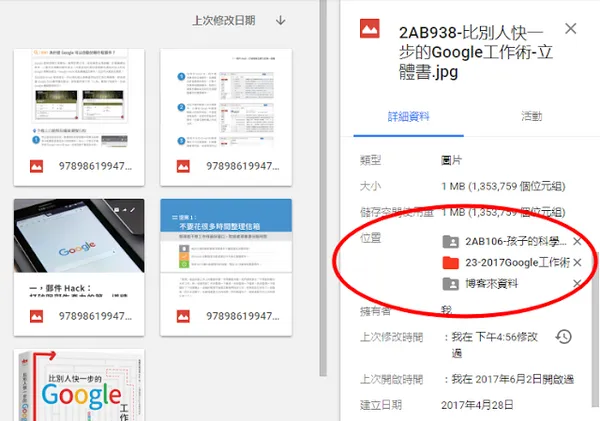Click the 位置 label
The width and height of the screenshot is (600, 421).
click(x=370, y=238)
